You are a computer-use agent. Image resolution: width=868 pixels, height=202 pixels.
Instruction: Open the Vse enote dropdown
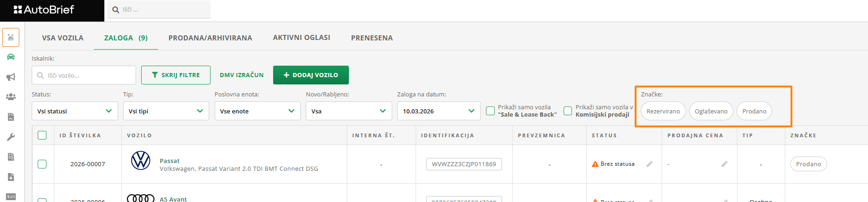point(257,111)
